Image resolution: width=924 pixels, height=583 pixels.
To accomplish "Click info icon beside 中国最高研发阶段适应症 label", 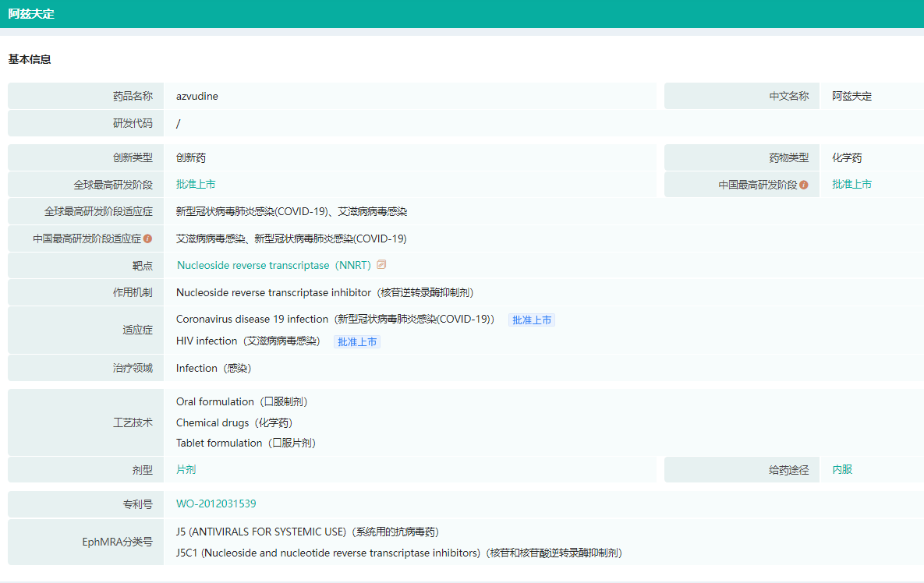I will pos(147,238).
